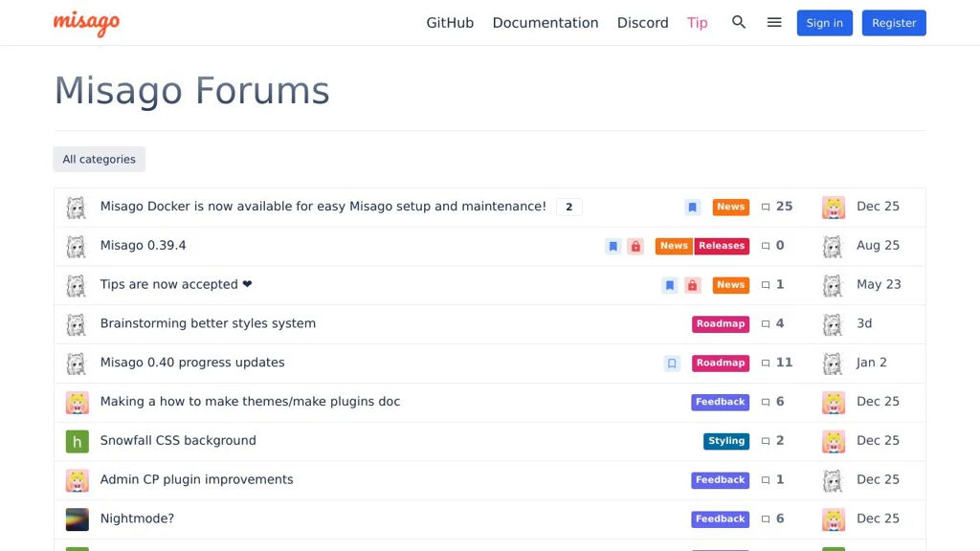This screenshot has height=551, width=980.
Task: Click red lock icon on Misago 0.39.4 thread
Action: [x=635, y=246]
